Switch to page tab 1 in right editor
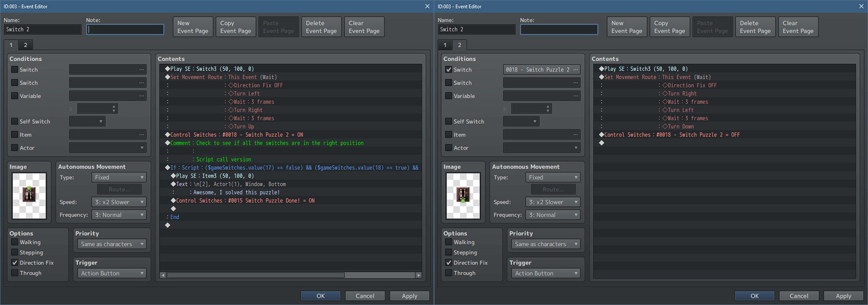Image resolution: width=868 pixels, height=305 pixels. tap(445, 45)
